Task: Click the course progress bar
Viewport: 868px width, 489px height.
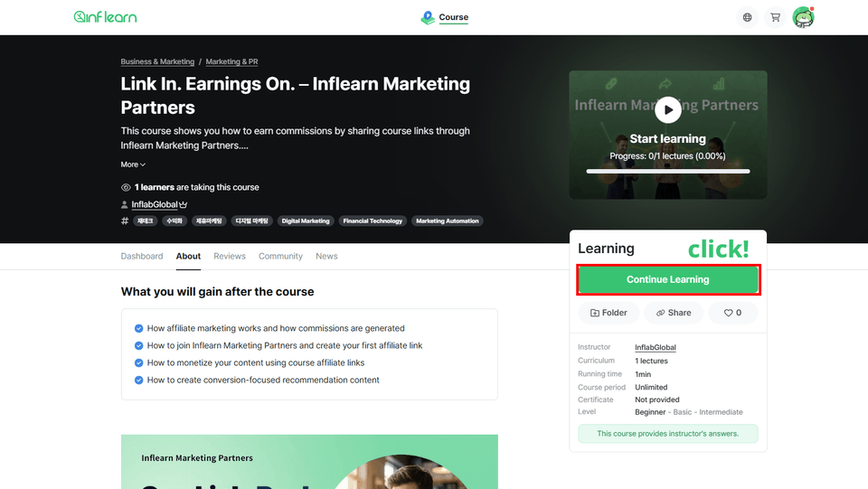Action: (668, 172)
